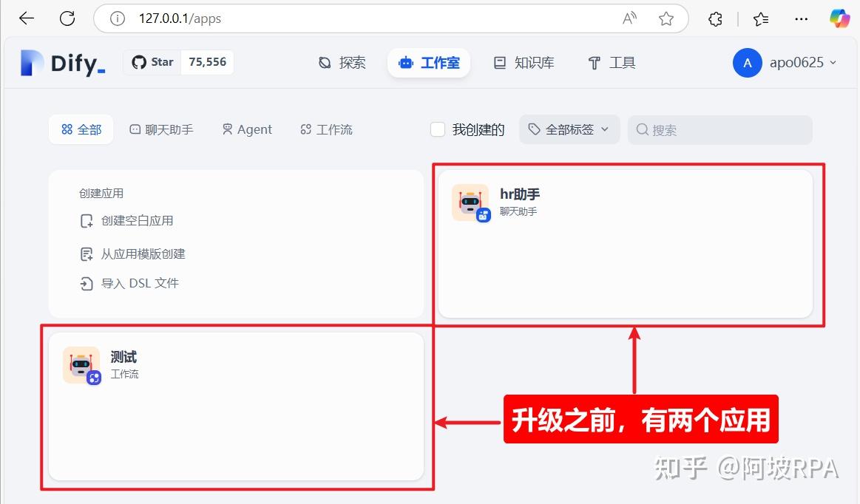This screenshot has width=860, height=504.
Task: Open GitHub Star button
Action: [x=152, y=62]
